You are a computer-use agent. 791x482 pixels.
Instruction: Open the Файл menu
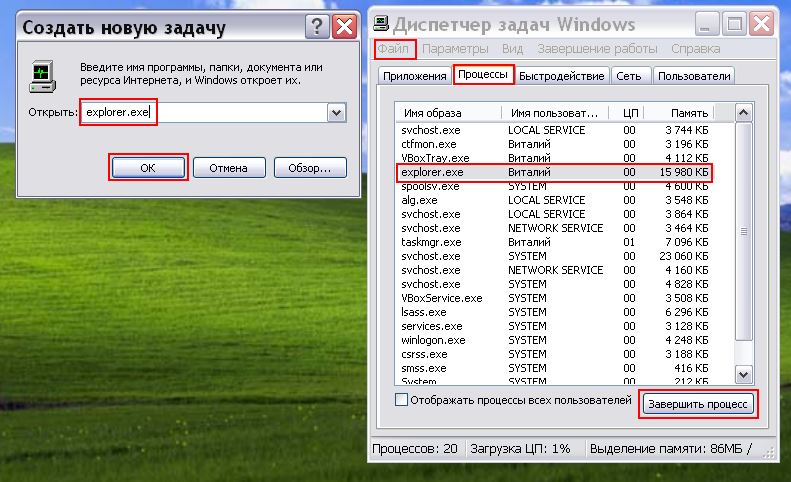pos(393,49)
